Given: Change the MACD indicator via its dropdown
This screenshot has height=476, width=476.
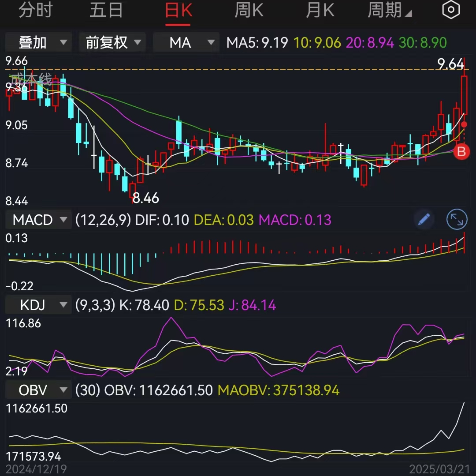Looking at the screenshot, I should [x=38, y=219].
